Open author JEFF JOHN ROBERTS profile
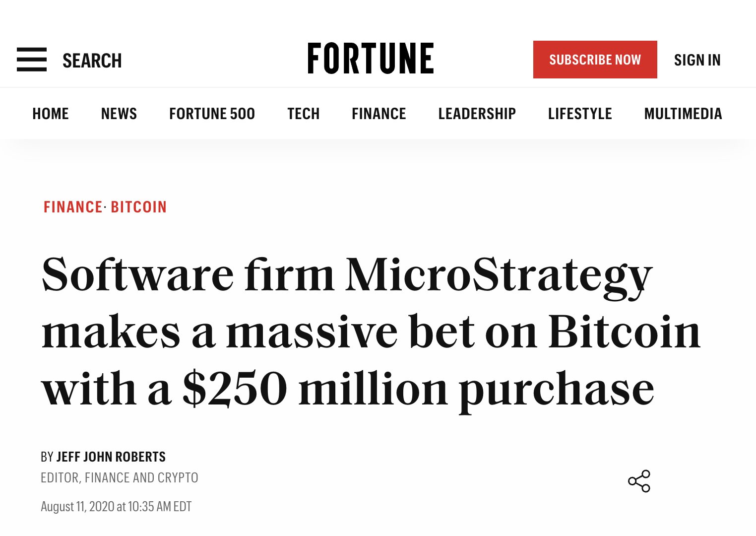Screen dimensions: 756x536 [111, 457]
